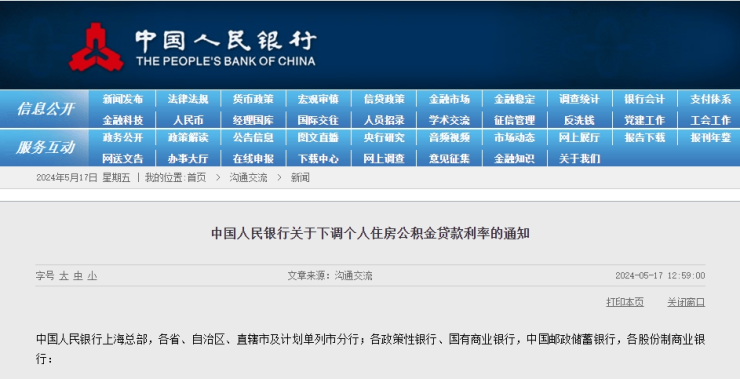Open the 支付体系 menu item
The height and width of the screenshot is (379, 740).
710,99
